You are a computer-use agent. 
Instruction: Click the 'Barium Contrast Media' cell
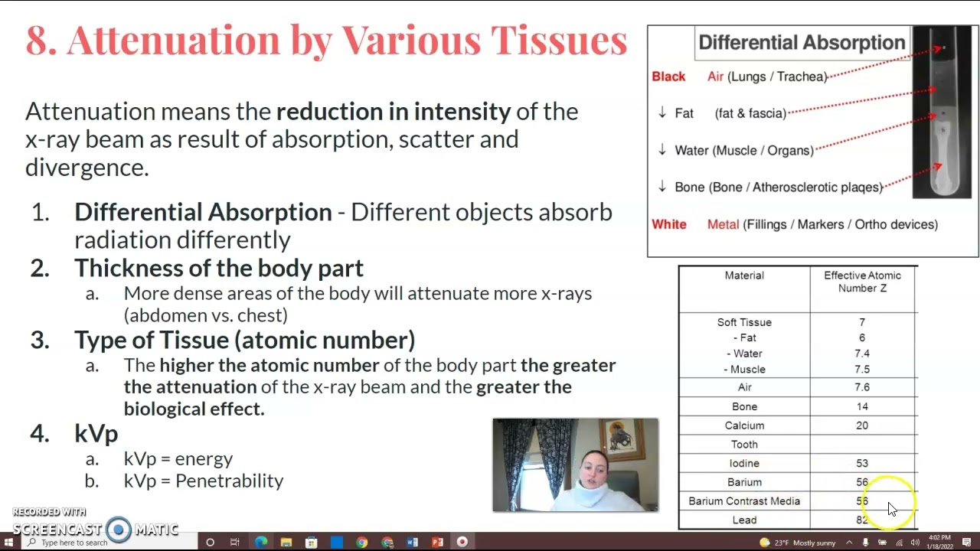point(744,501)
